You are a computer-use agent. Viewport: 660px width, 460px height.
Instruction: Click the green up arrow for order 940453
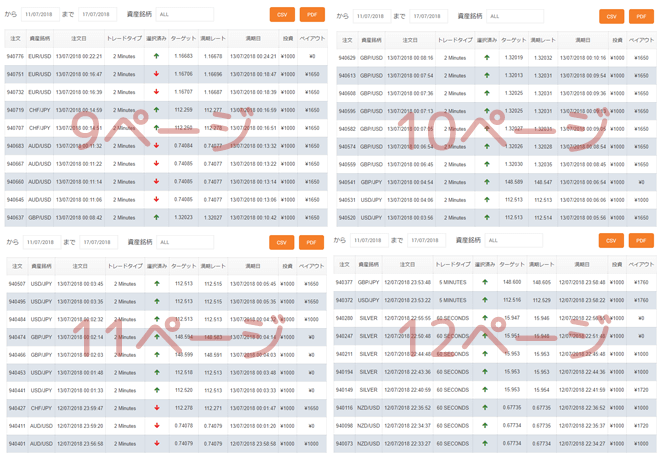tap(157, 372)
